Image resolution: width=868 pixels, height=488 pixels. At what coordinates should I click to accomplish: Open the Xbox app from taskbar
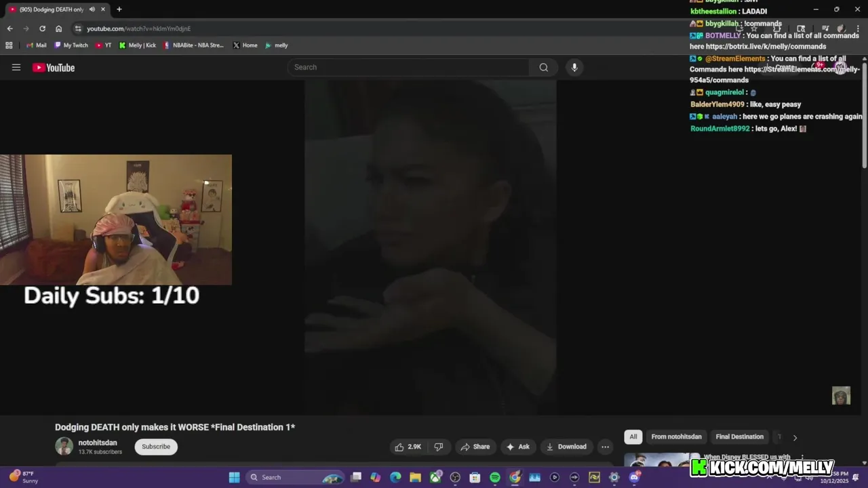[435, 477]
